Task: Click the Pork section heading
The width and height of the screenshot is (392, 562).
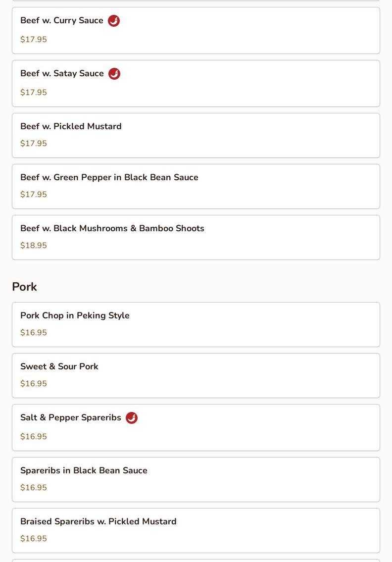Action: (24, 287)
